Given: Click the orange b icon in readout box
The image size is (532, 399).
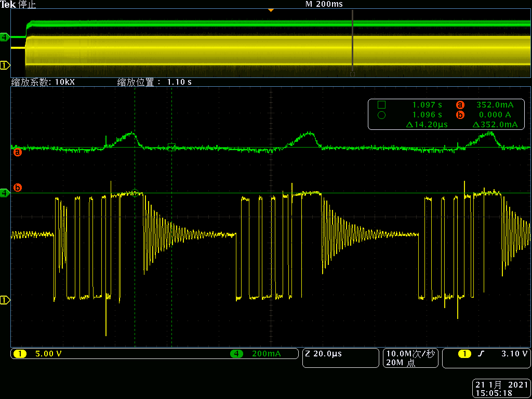Looking at the screenshot, I should pyautogui.click(x=460, y=115).
